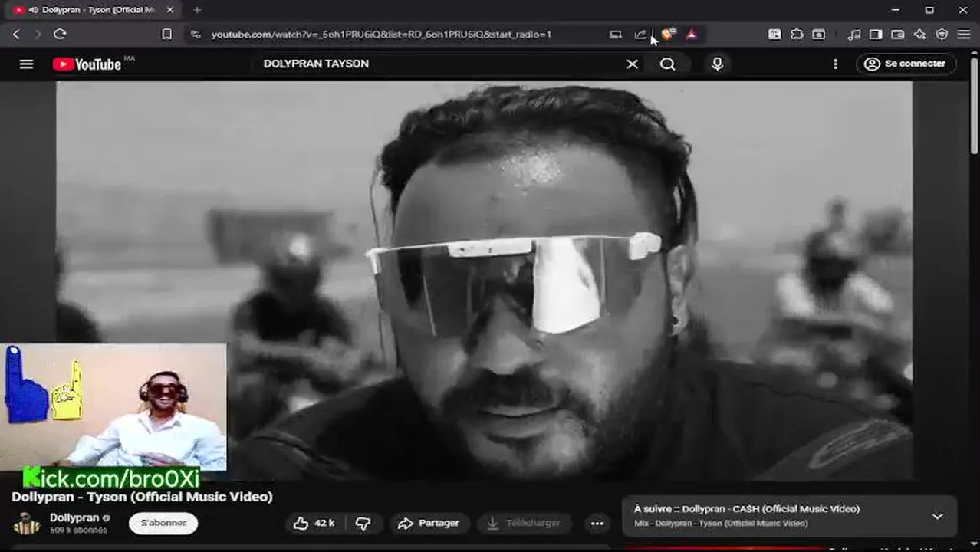
Task: Click the Se connecter sign-in button
Action: point(906,64)
